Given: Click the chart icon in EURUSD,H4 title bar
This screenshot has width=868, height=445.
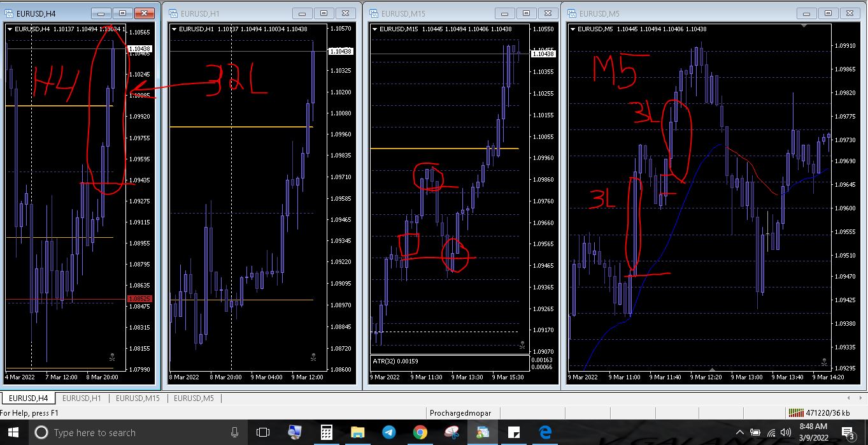Looking at the screenshot, I should pos(10,13).
